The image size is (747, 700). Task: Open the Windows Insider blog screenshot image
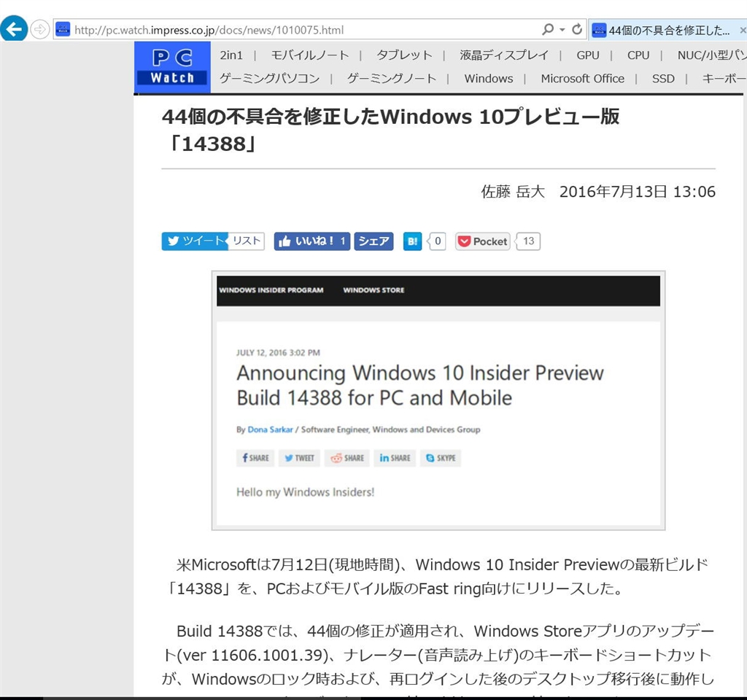tap(438, 400)
